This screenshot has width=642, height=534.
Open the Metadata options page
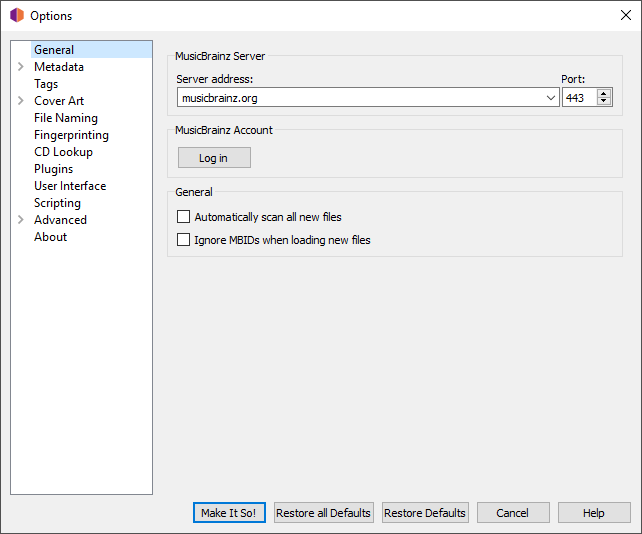pos(59,66)
